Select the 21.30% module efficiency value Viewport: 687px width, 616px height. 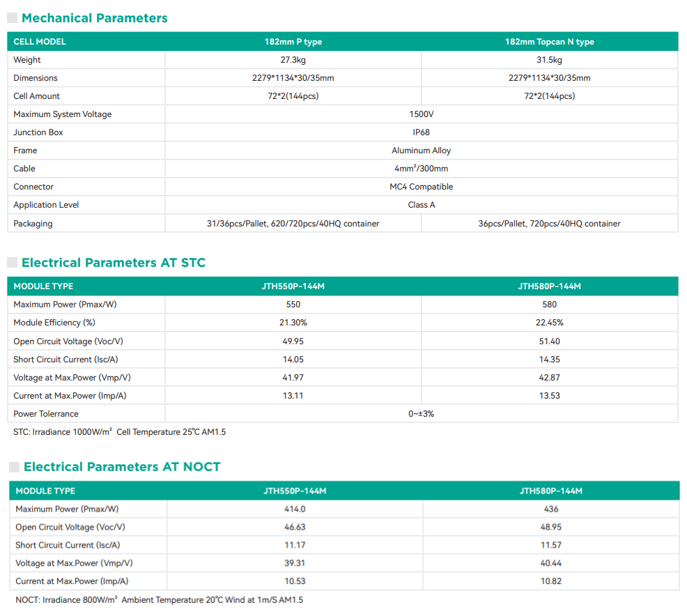click(x=293, y=323)
